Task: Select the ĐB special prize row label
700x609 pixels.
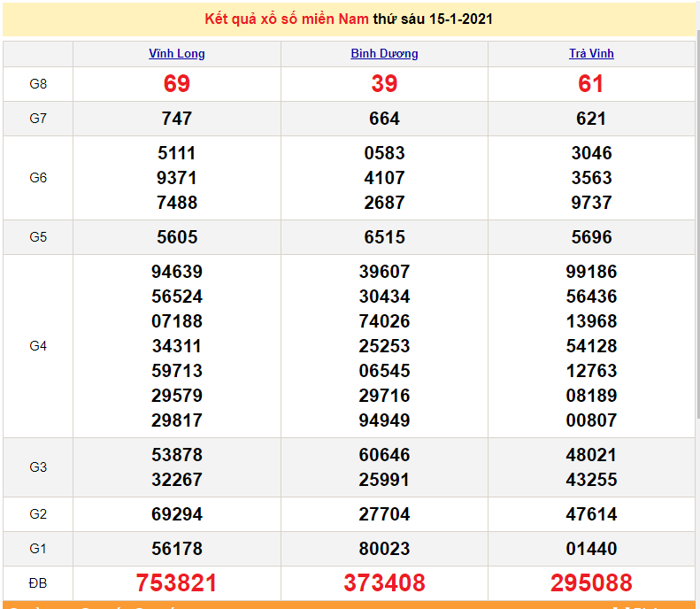Action: (x=38, y=583)
